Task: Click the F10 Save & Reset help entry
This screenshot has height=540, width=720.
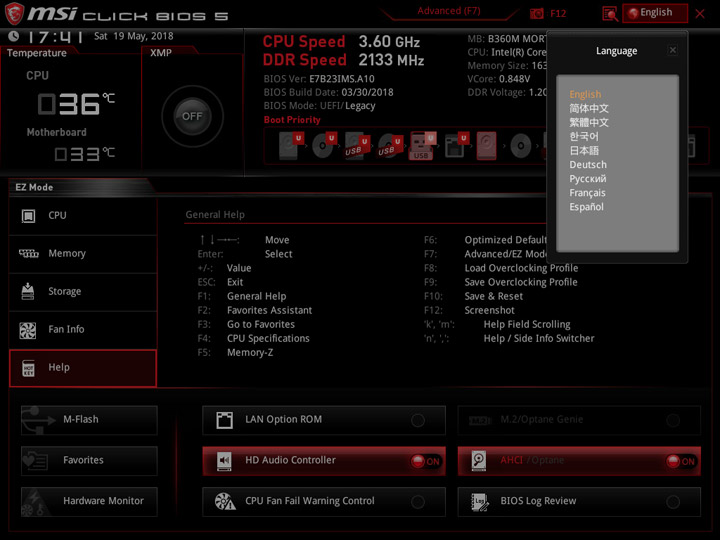Action: click(473, 296)
